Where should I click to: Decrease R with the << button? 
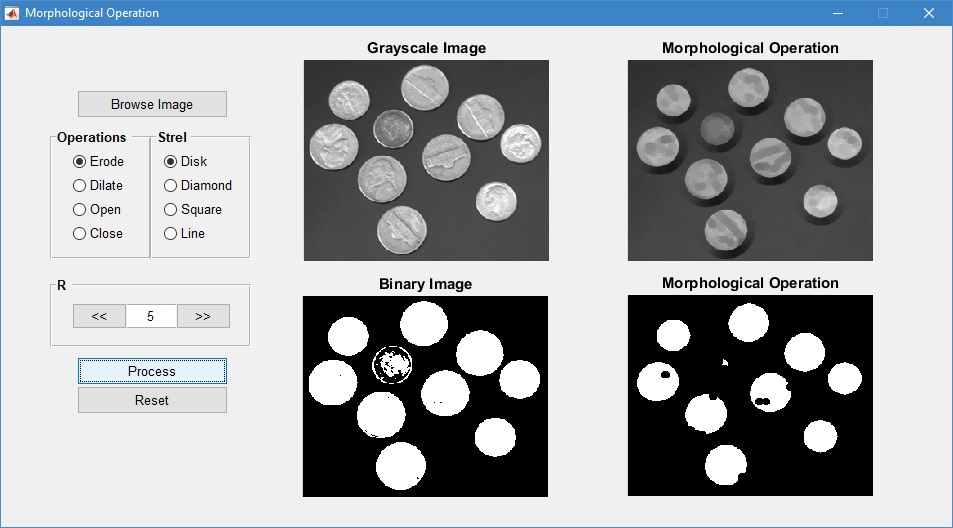click(x=99, y=316)
